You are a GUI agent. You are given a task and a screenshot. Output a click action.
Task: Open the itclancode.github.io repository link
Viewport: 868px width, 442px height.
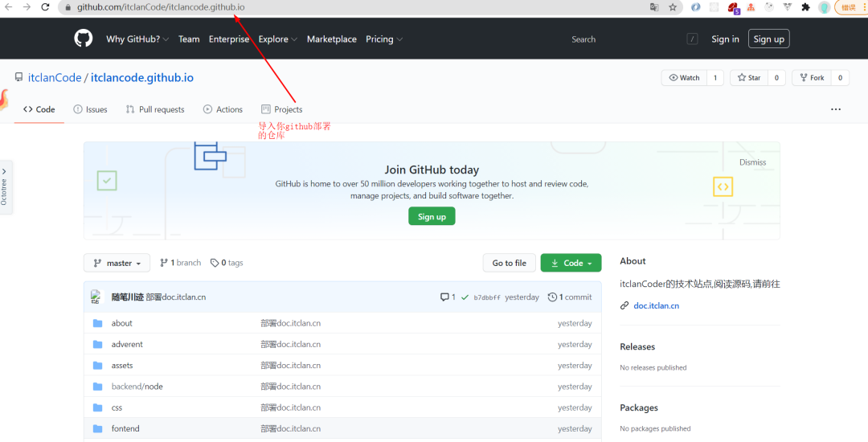pyautogui.click(x=142, y=77)
